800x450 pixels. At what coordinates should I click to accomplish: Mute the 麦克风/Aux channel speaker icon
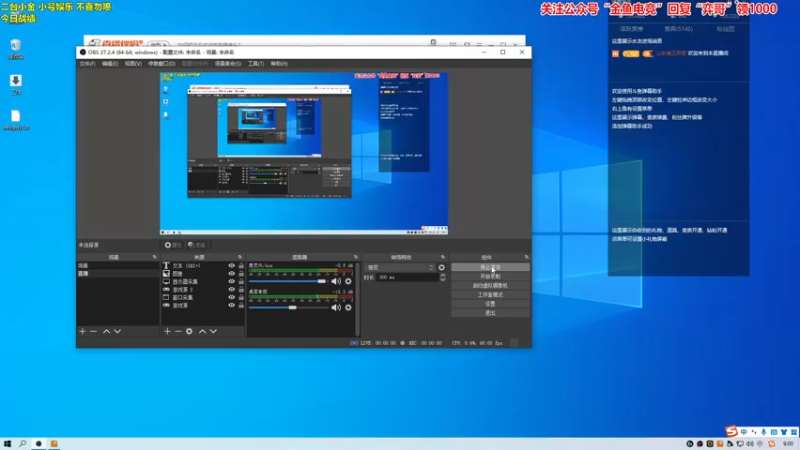coord(336,281)
